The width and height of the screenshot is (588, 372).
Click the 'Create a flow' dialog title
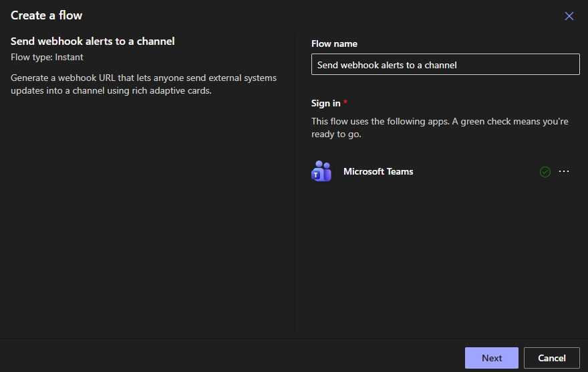[47, 15]
